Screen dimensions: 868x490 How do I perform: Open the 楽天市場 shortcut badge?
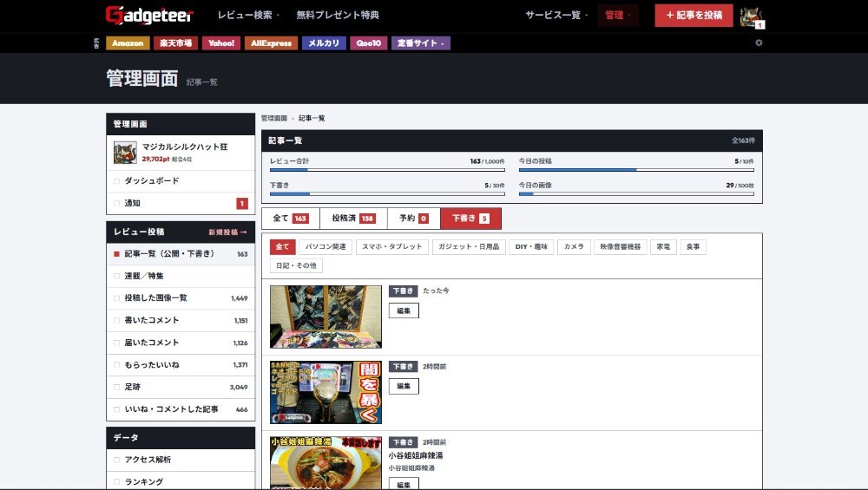(x=175, y=43)
